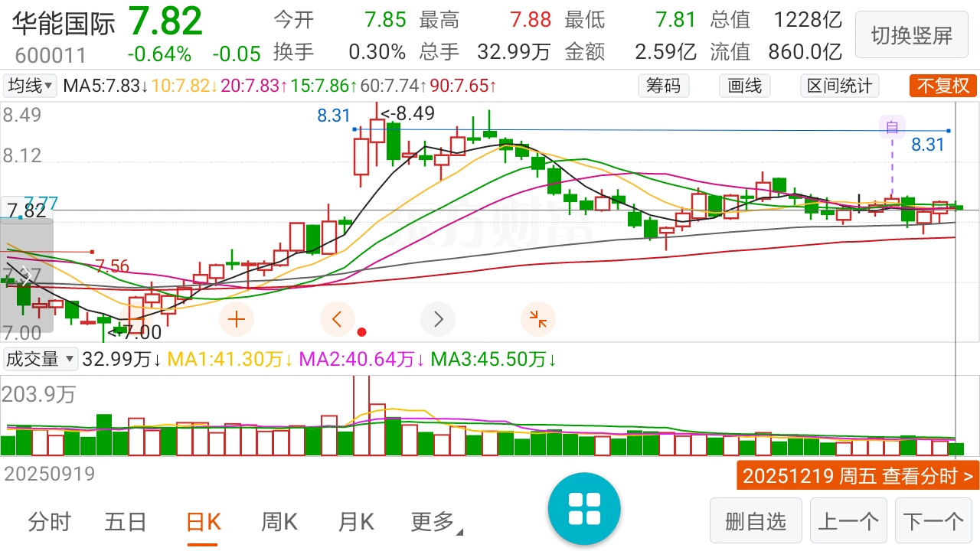The width and height of the screenshot is (980, 551).
Task: Click 删自选 to remove from watchlist
Action: click(x=756, y=522)
